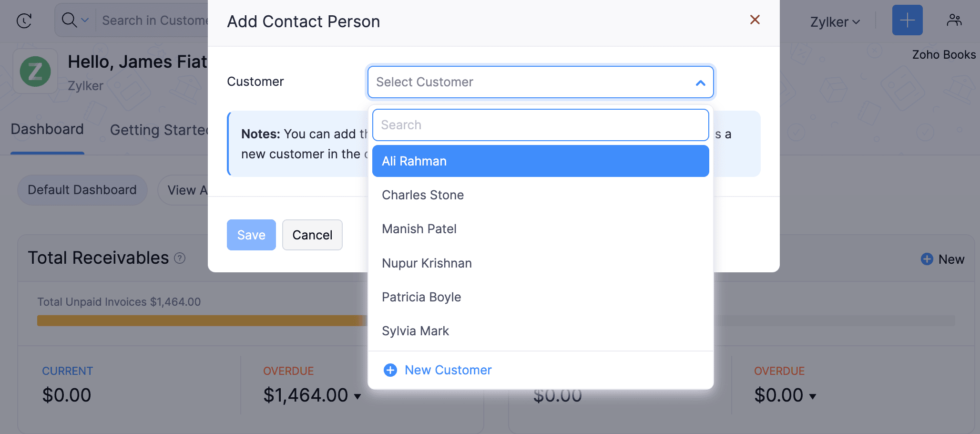Cancel adding the contact person
The height and width of the screenshot is (434, 980).
pos(312,235)
